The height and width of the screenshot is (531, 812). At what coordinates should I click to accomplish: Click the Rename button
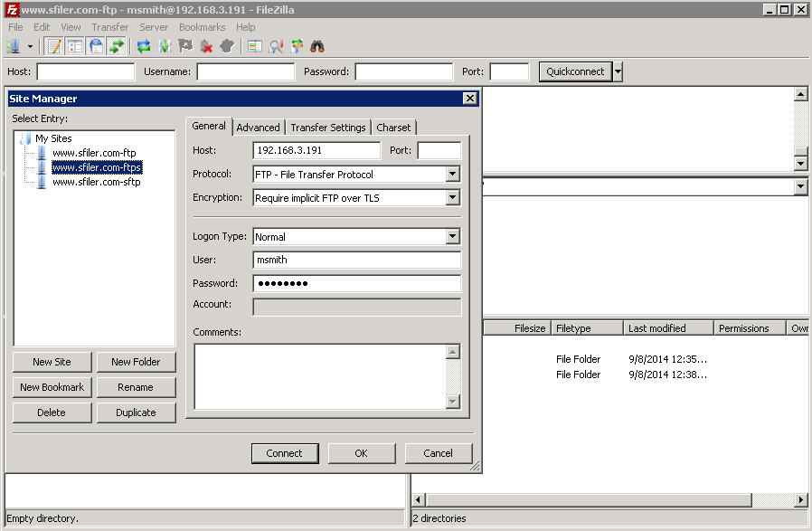pyautogui.click(x=136, y=387)
